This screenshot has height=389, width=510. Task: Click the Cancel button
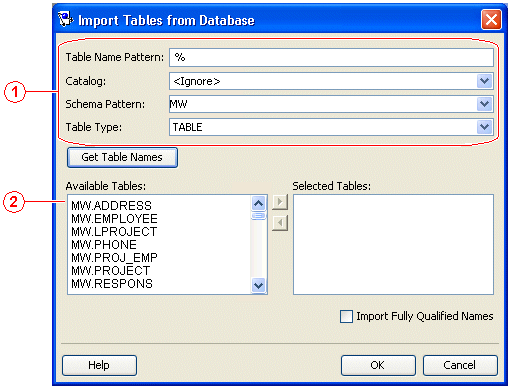point(460,365)
